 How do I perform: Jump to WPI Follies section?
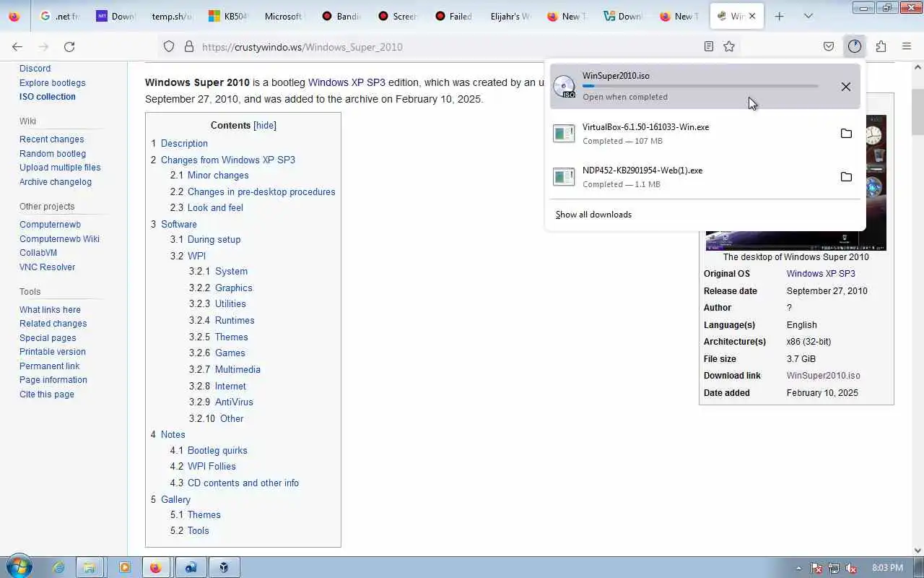tap(212, 466)
